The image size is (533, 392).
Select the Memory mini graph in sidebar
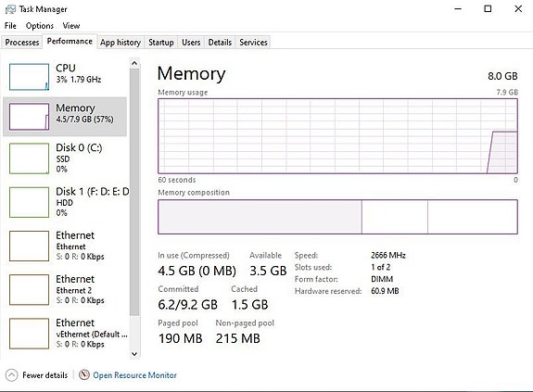tap(29, 117)
